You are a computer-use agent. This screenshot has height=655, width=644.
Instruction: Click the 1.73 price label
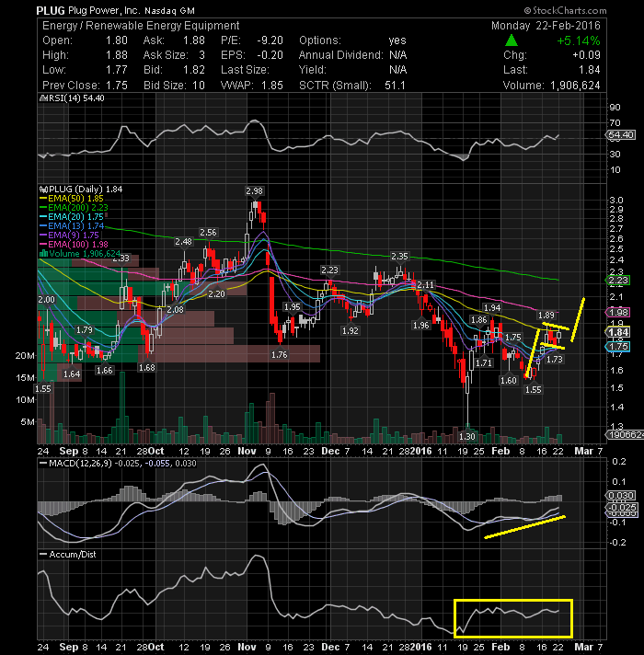click(x=555, y=360)
